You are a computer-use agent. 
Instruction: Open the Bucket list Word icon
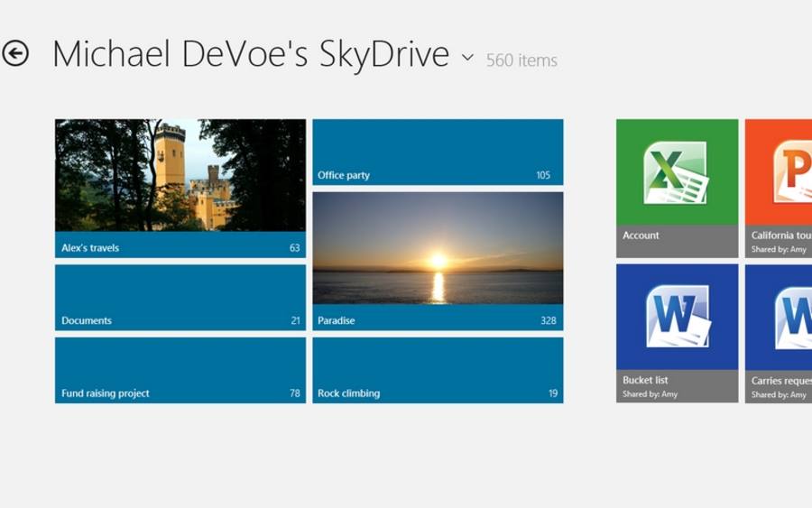point(678,316)
